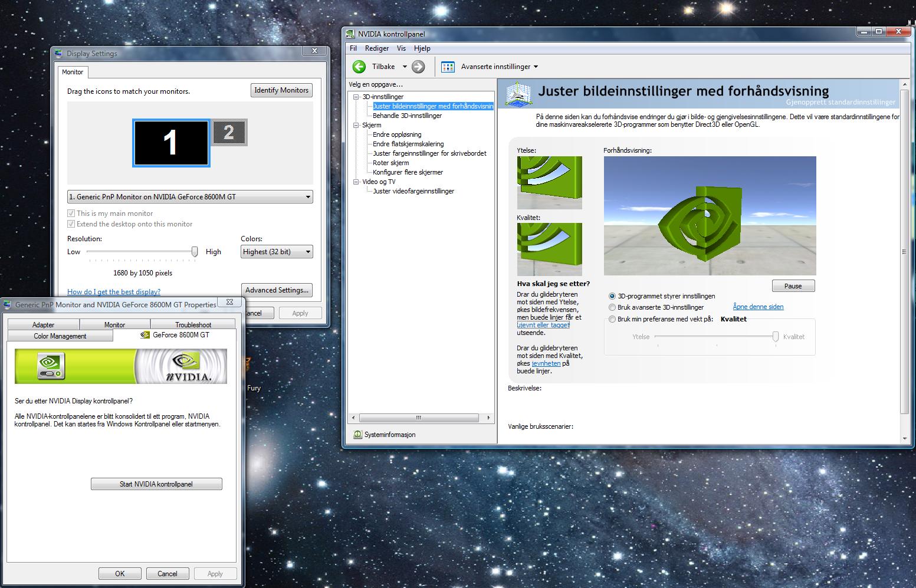The height and width of the screenshot is (588, 916).
Task: Click the Ytelse–Kvalitet slider handle
Action: [x=776, y=337]
